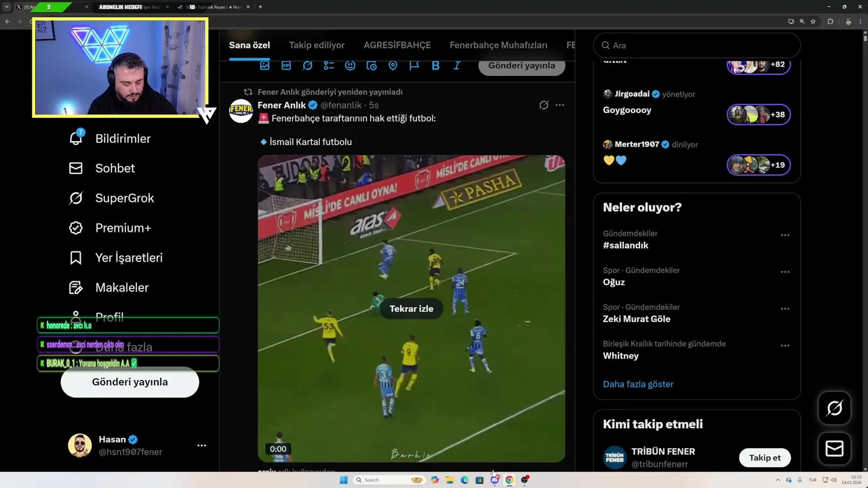Open Microsoft Edge from the taskbar
This screenshot has width=868, height=488.
tap(465, 480)
